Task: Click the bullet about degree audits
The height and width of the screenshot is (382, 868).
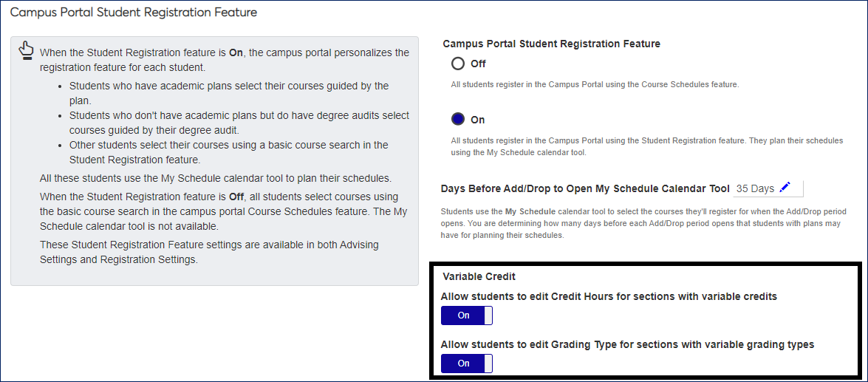Action: [239, 123]
